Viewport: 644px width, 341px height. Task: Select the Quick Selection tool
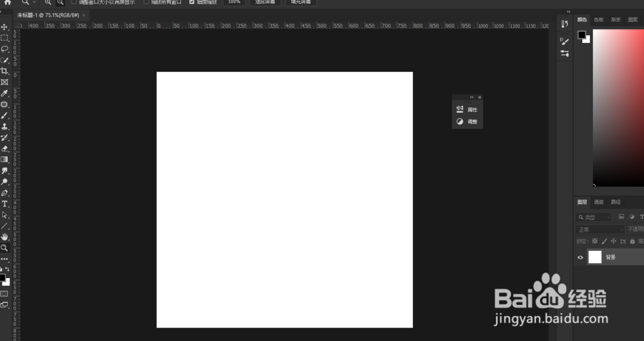(x=5, y=60)
